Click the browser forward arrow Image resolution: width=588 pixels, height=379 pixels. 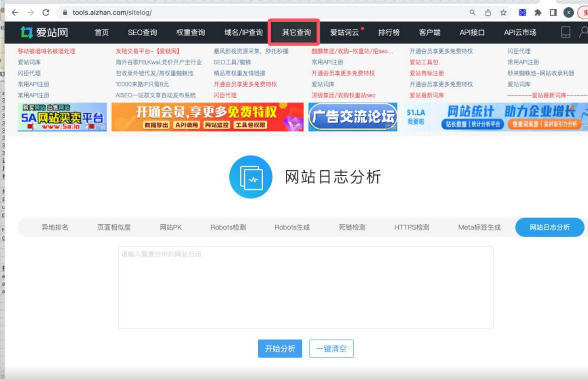point(30,12)
